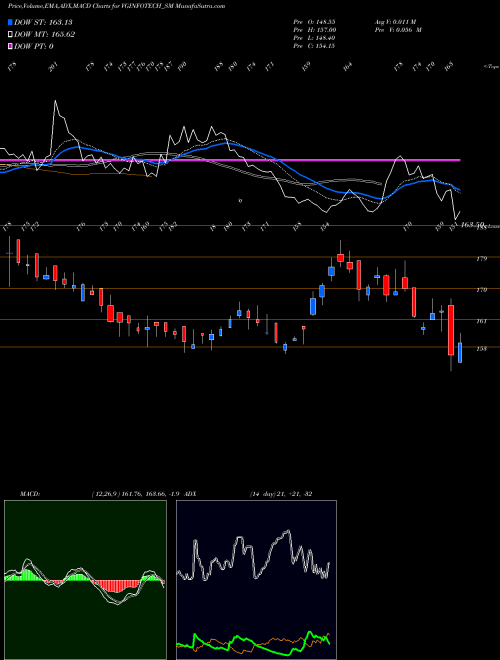This screenshot has width=500, height=660.
Task: Click the 'ADX' panel label
Action: point(190,494)
